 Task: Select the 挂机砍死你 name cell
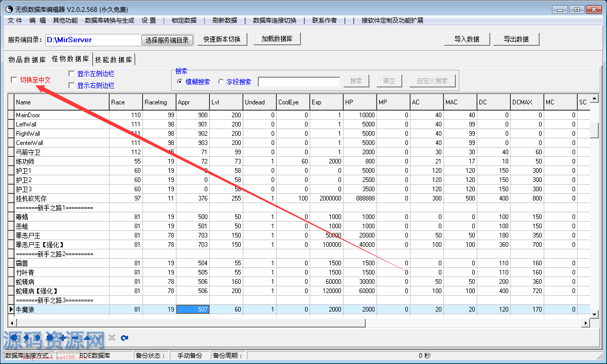click(x=62, y=198)
